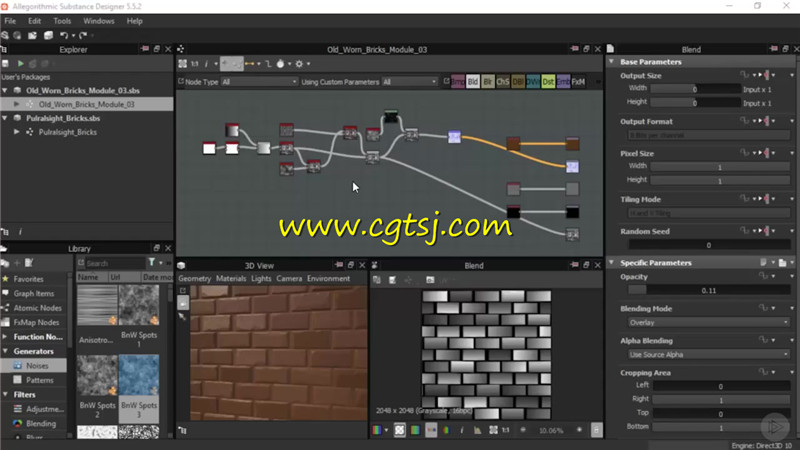Open the Alpha Blending Use Source Alpha dropdown

tap(709, 355)
